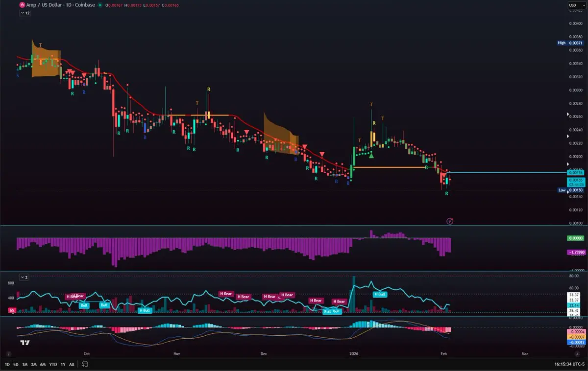Click the Mar label on time axis

525,353
